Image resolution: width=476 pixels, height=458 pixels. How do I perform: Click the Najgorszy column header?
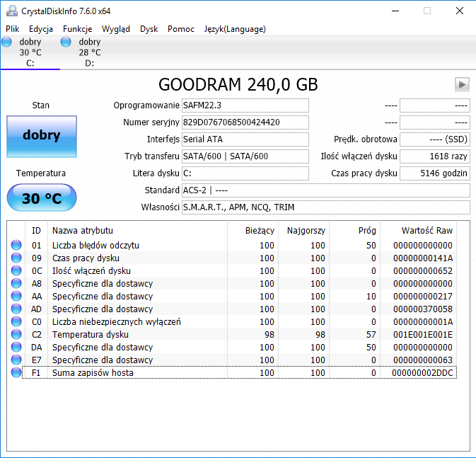pyautogui.click(x=303, y=231)
